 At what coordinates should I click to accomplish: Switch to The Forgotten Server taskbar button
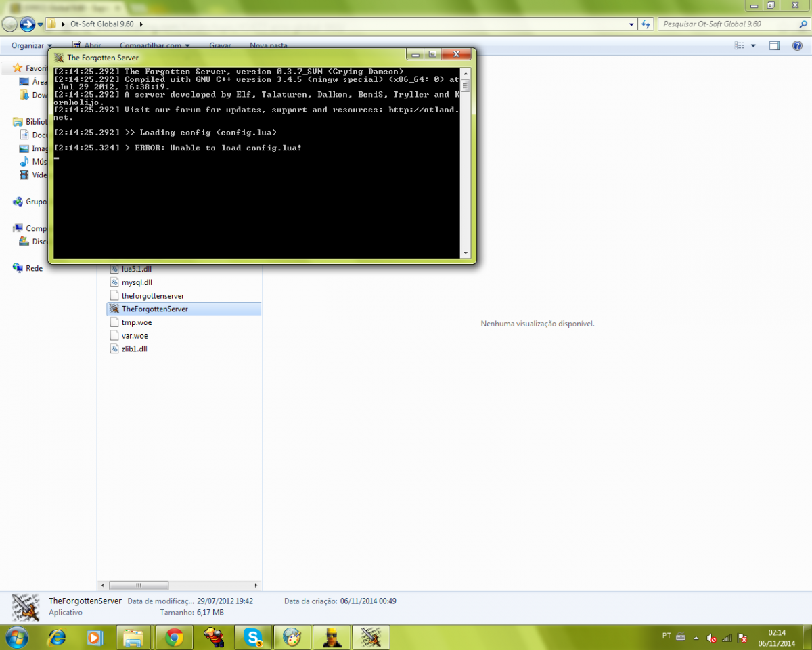point(371,637)
